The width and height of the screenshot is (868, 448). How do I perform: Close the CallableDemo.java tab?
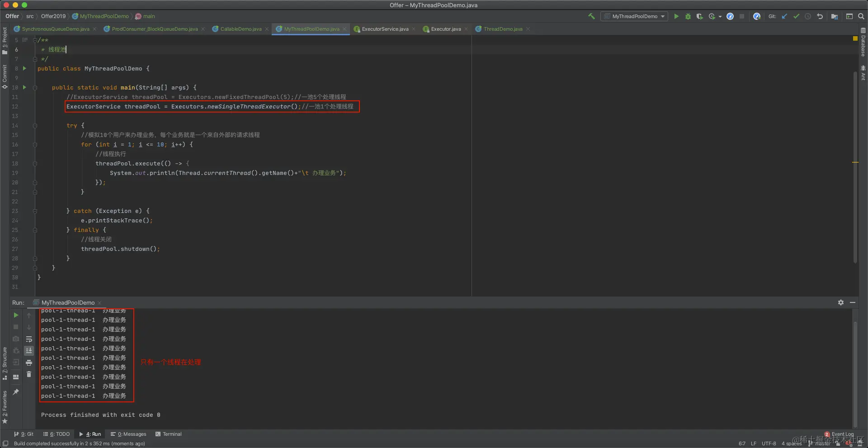267,29
